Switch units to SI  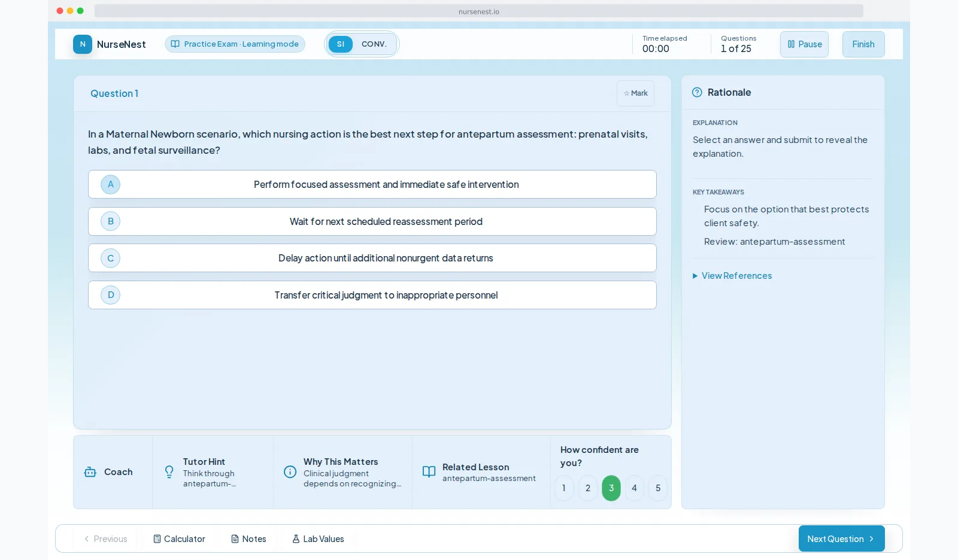(341, 44)
